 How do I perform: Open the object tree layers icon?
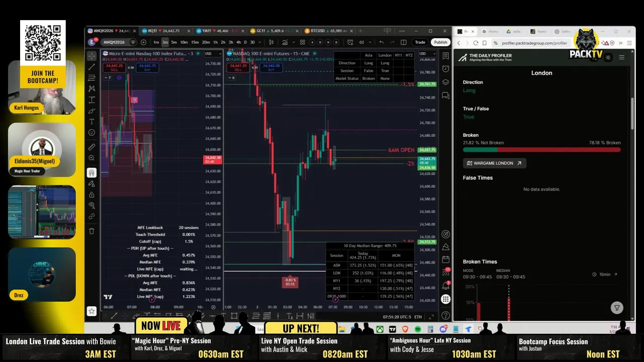tap(446, 82)
